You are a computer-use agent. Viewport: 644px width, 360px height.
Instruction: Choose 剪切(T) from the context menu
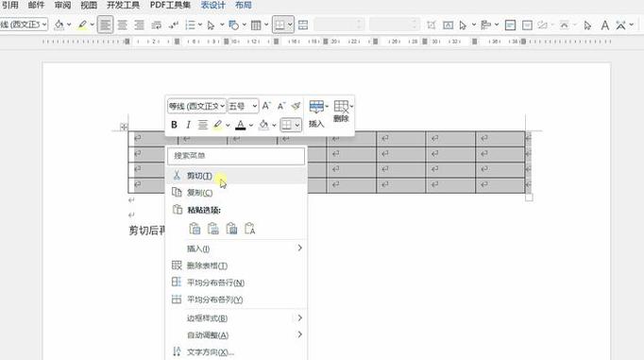point(236,176)
